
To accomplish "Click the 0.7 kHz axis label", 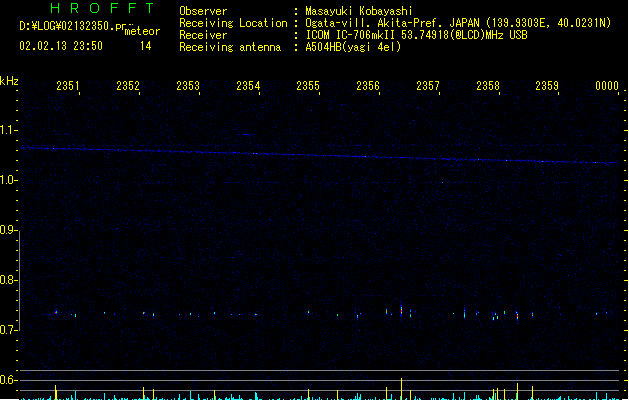I will [x=8, y=330].
